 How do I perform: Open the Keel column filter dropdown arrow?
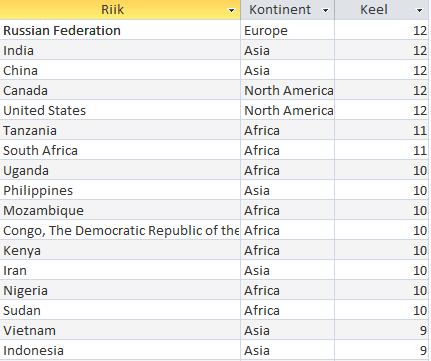pos(420,10)
